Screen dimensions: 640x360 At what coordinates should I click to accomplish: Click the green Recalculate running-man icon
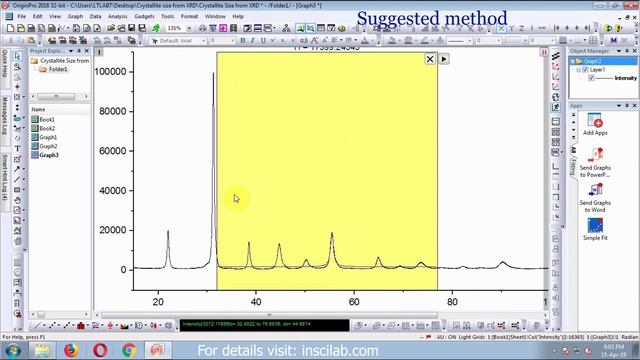(156, 28)
